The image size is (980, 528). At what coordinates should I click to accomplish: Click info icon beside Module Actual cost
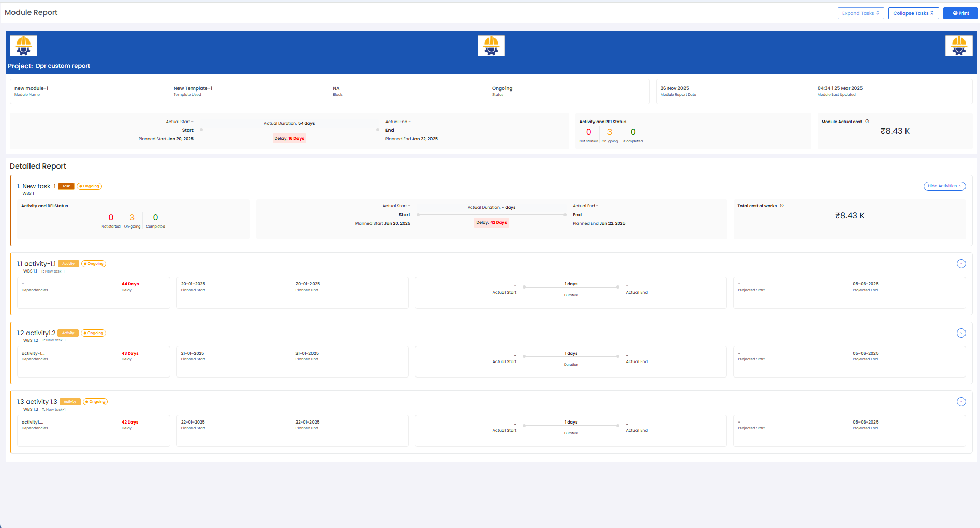[867, 122]
